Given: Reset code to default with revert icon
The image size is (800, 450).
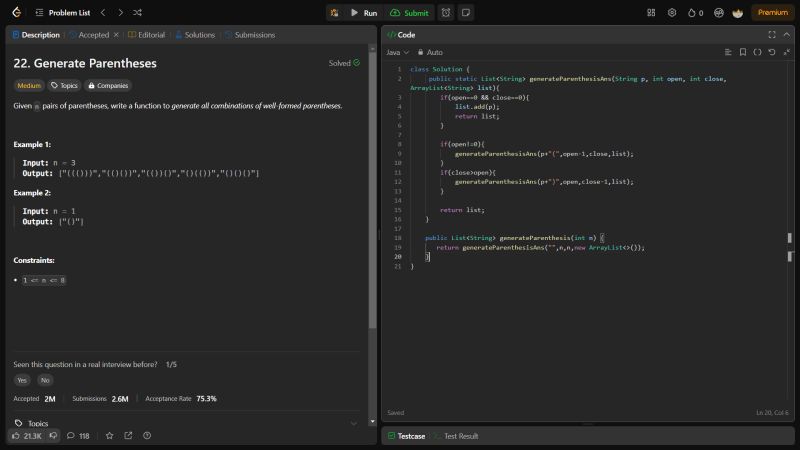Looking at the screenshot, I should [771, 52].
